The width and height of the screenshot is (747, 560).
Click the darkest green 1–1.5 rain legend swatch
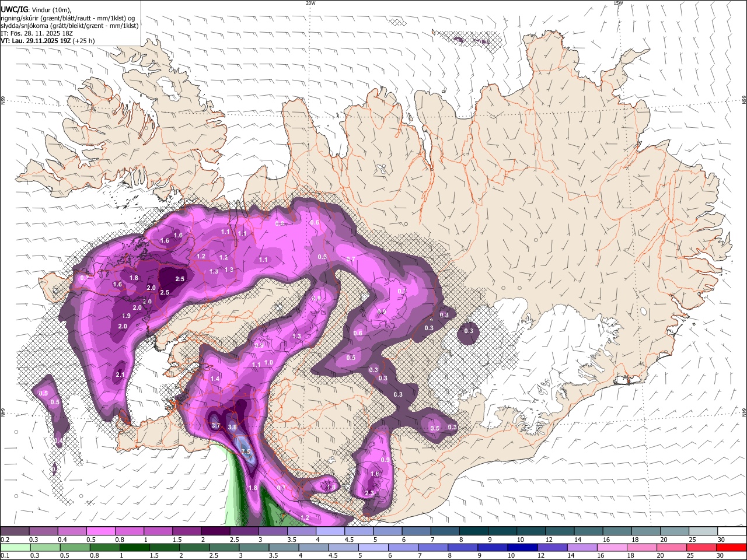135,548
